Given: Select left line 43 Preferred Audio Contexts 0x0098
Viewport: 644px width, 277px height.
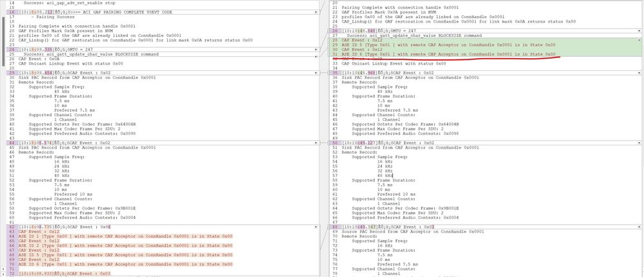Looking at the screenshot, I should pyautogui.click(x=82, y=134).
